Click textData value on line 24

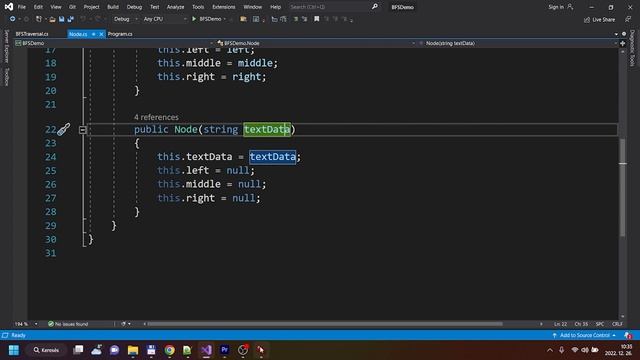(272, 157)
